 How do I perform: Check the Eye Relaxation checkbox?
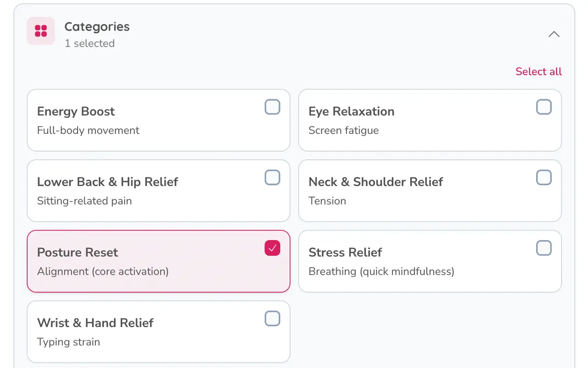[544, 107]
